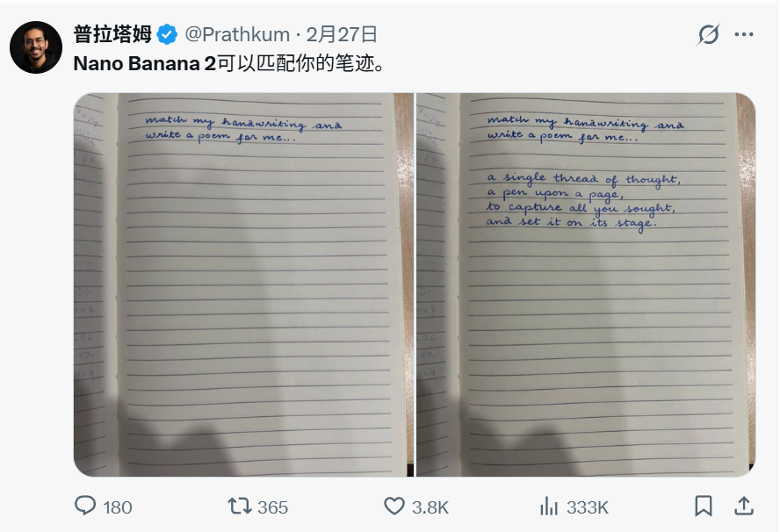The height and width of the screenshot is (532, 780).
Task: Open the three-dot more options menu
Action: [x=744, y=35]
